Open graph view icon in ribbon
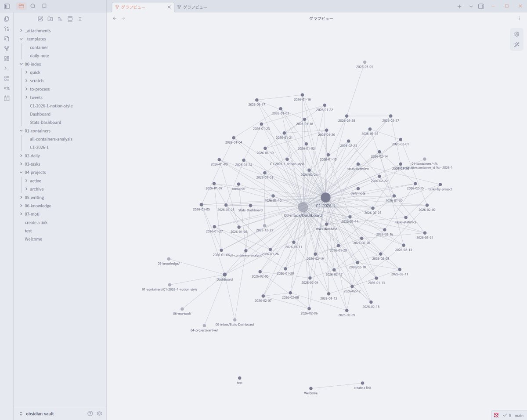This screenshot has height=420, width=527. pos(7,48)
